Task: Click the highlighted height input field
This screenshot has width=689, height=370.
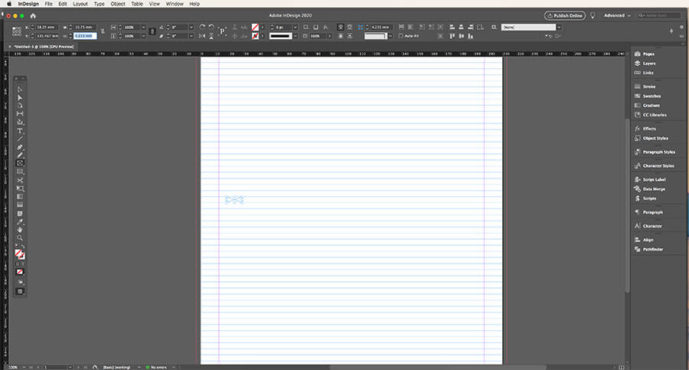Action: [84, 36]
